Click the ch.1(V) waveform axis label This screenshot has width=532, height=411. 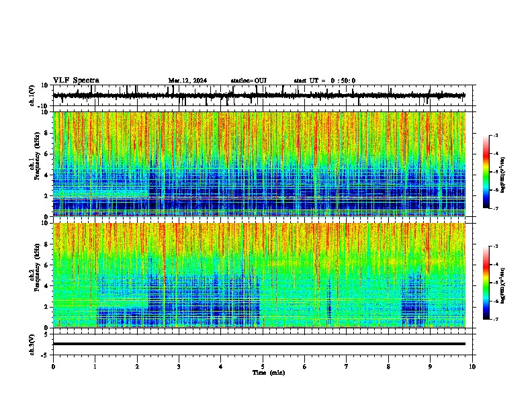pyautogui.click(x=32, y=95)
